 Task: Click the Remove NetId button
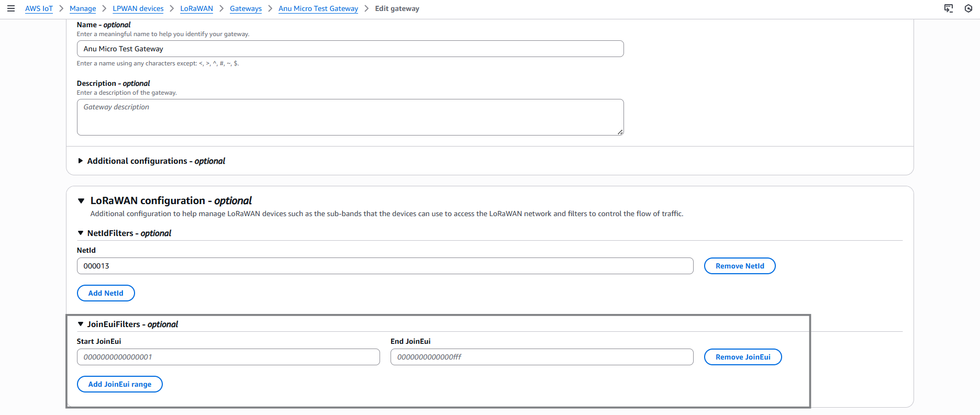pyautogui.click(x=740, y=266)
